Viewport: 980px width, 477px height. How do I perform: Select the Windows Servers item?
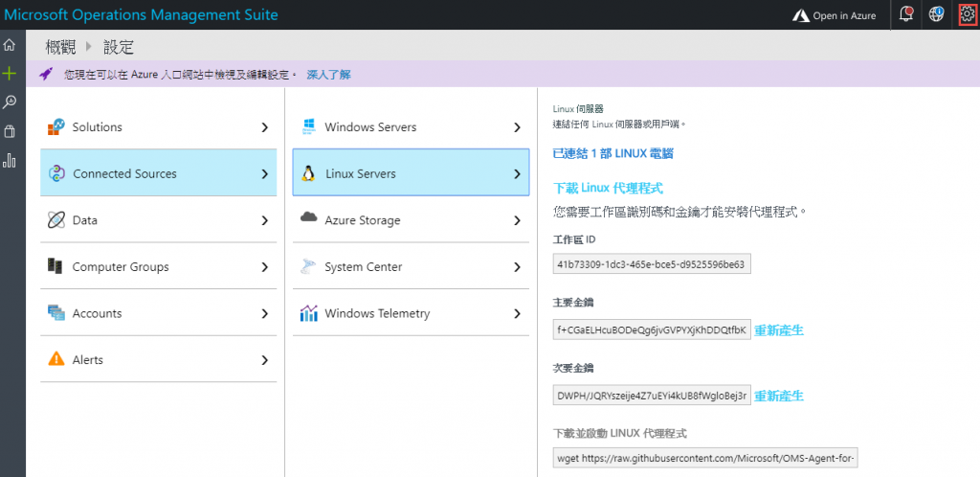[411, 126]
